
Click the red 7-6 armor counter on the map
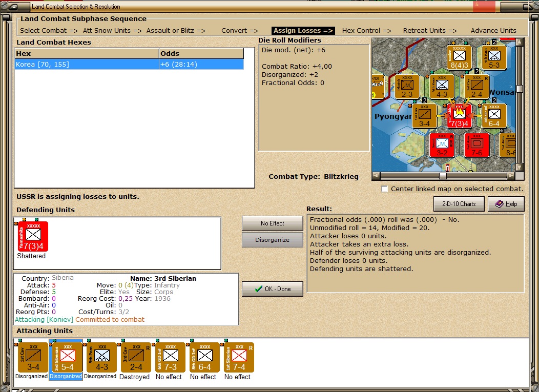(476, 145)
